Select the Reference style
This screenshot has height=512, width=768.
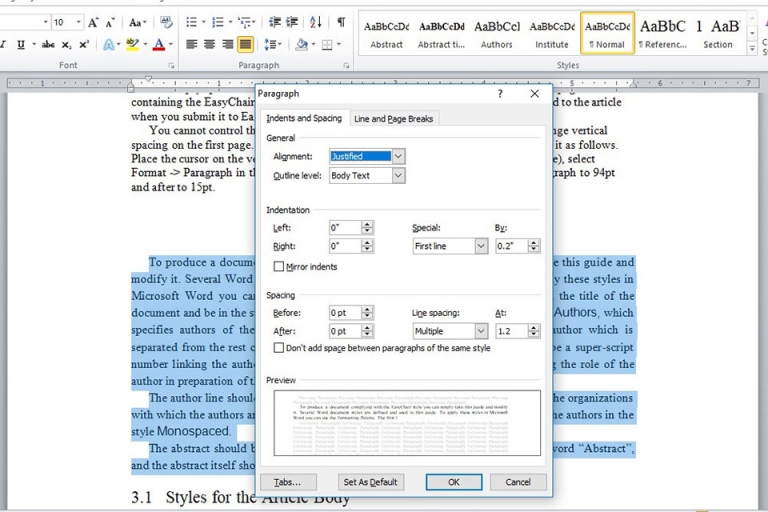662,33
